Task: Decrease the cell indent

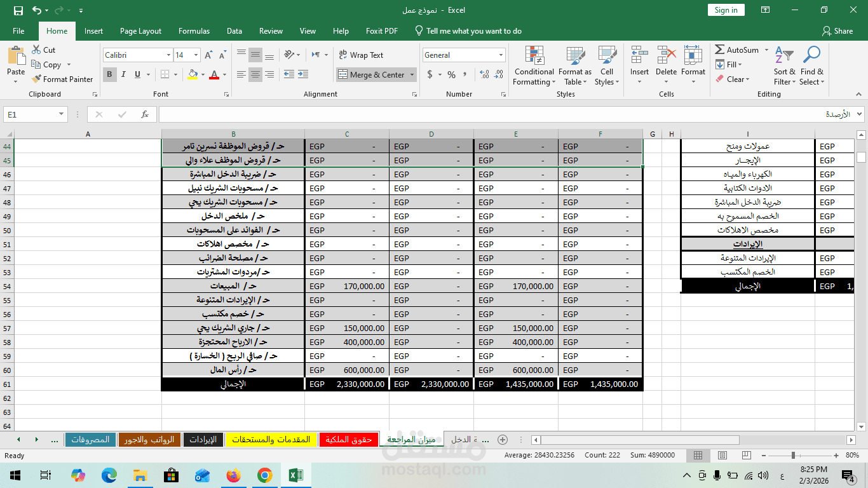Action: coord(290,74)
